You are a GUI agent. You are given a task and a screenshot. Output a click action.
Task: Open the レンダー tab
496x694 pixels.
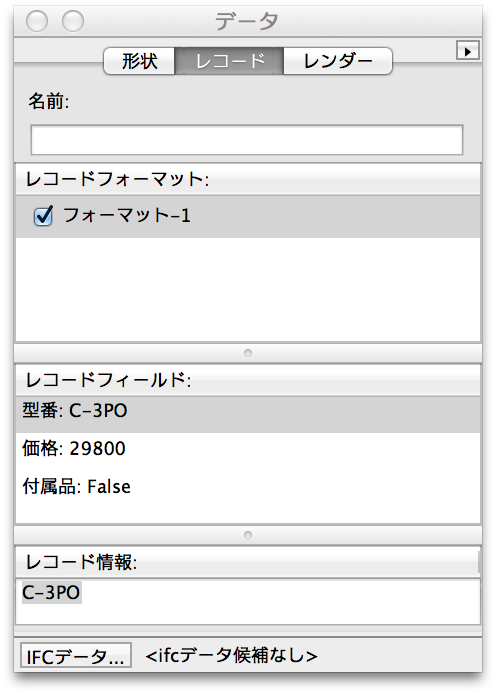(338, 61)
